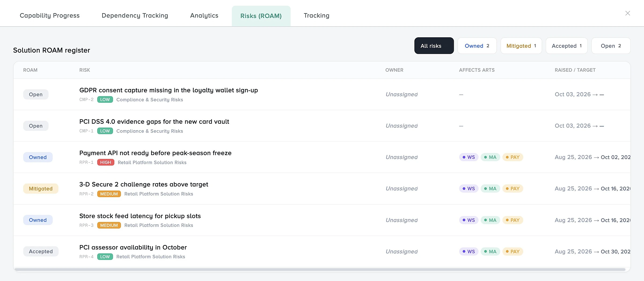Click the AFFECTS ARTS column header

(x=477, y=70)
